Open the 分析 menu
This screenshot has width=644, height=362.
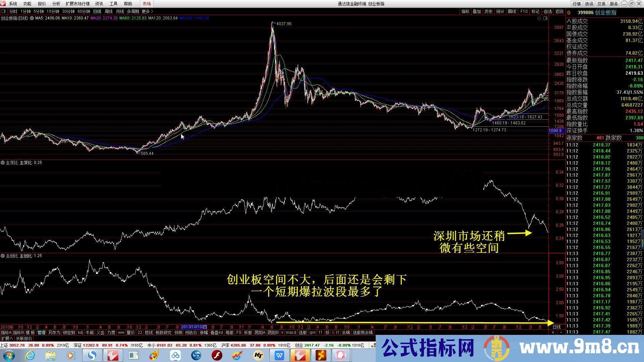pyautogui.click(x=56, y=4)
